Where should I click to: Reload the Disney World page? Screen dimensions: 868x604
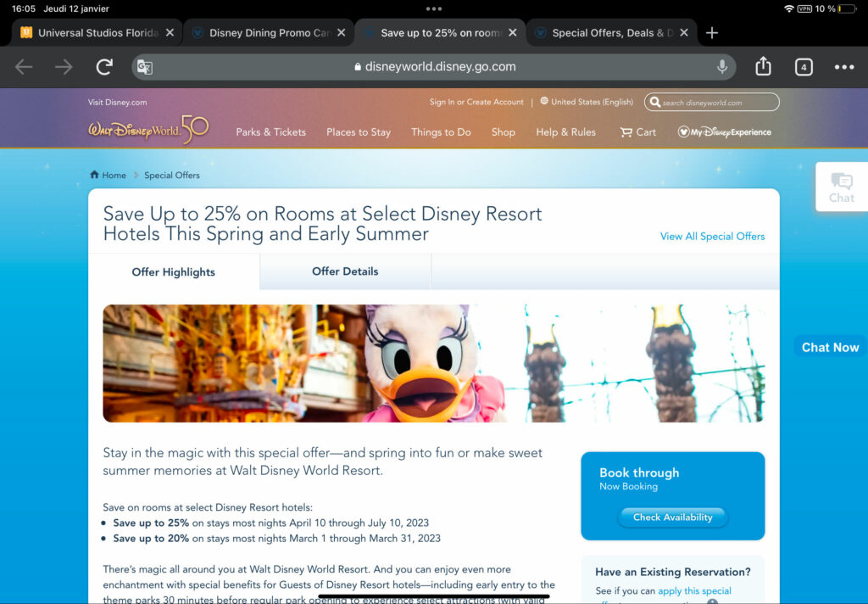tap(104, 67)
